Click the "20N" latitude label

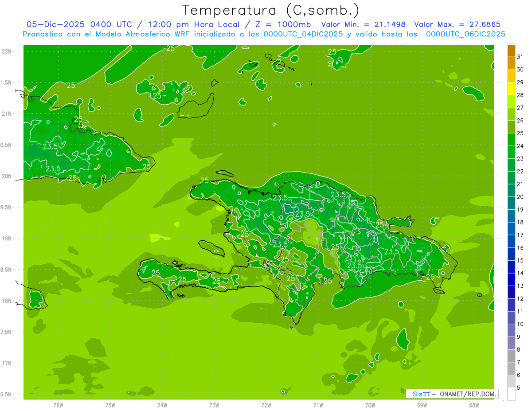(x=7, y=176)
